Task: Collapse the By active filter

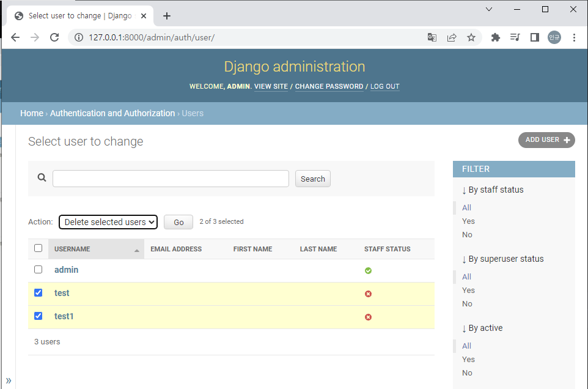Action: pyautogui.click(x=482, y=328)
